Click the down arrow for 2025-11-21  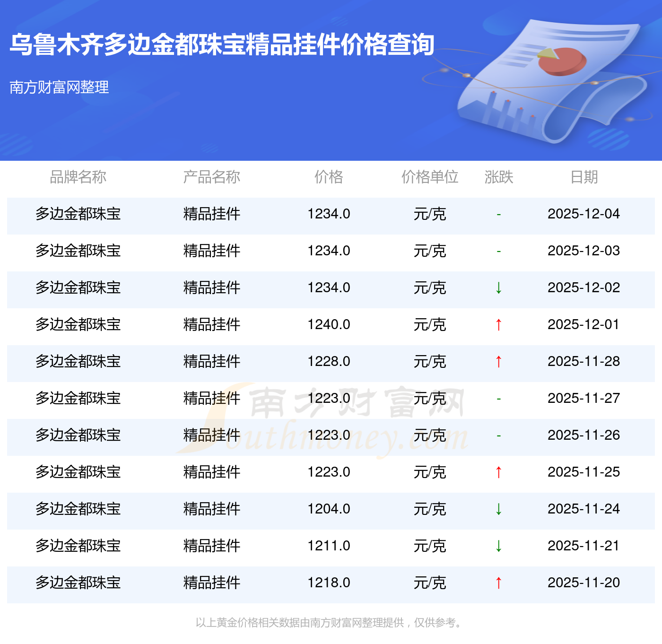point(498,546)
